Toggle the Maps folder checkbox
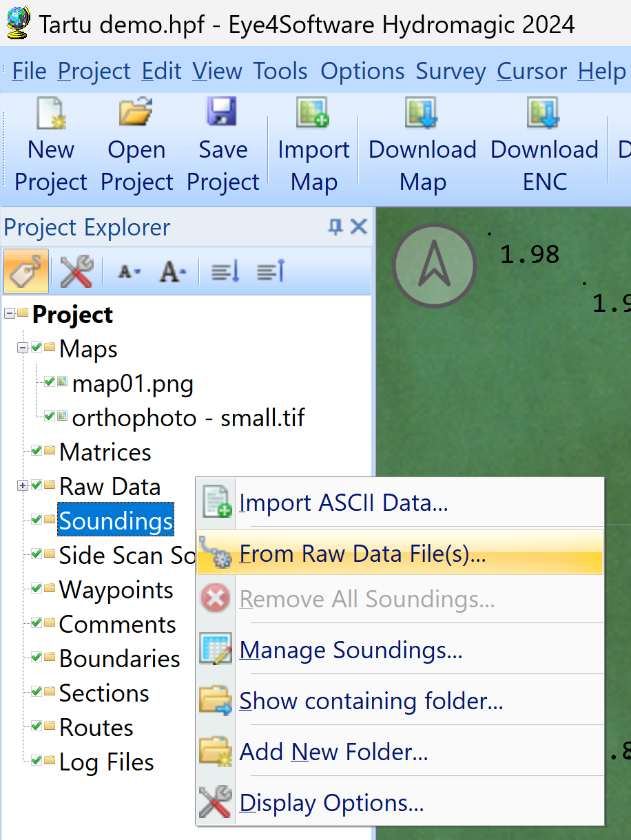The height and width of the screenshot is (840, 631). (x=37, y=348)
